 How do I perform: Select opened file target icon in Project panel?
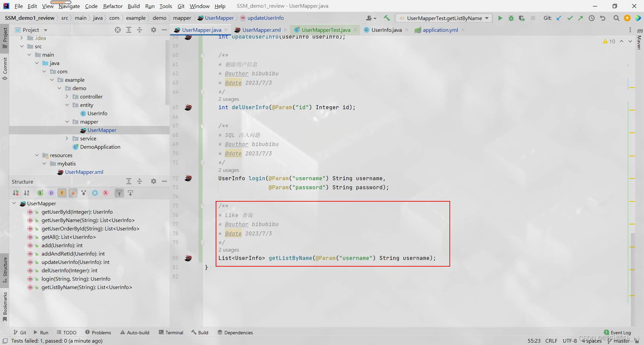click(118, 30)
